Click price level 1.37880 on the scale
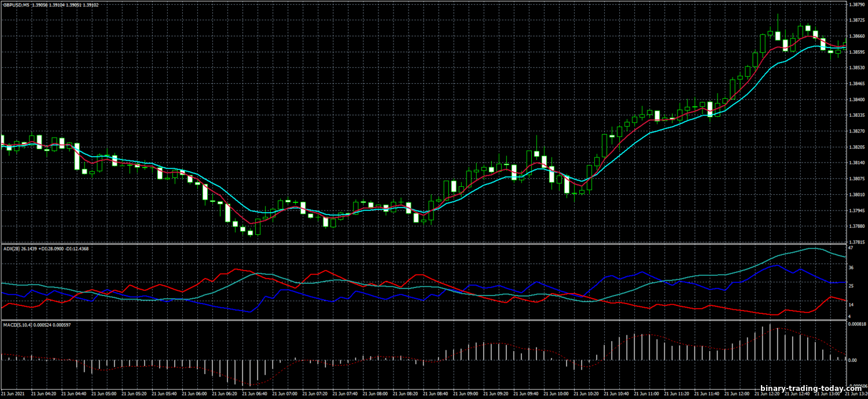Viewport: 868px width, 399px height. click(x=856, y=226)
